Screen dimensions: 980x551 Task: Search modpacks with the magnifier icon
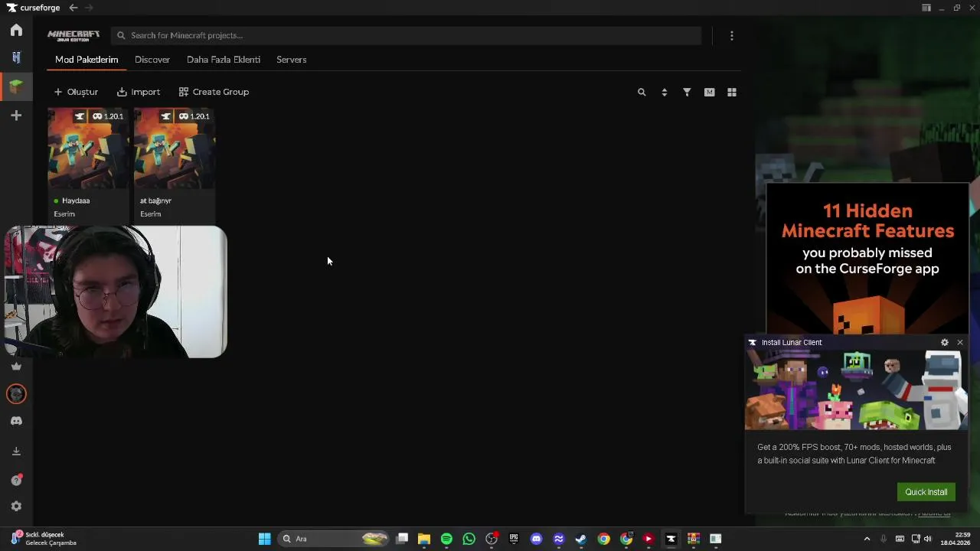tap(642, 92)
